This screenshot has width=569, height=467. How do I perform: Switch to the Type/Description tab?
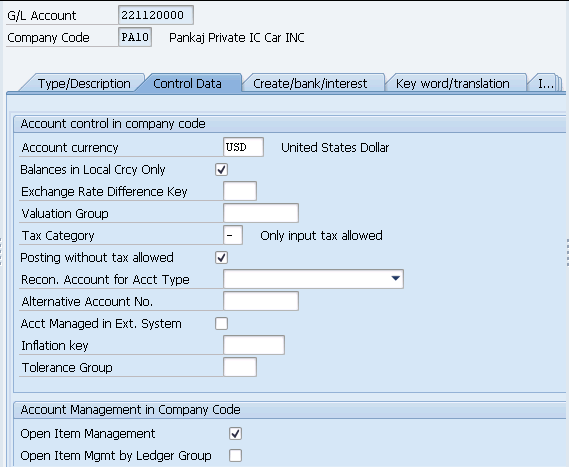click(x=84, y=83)
